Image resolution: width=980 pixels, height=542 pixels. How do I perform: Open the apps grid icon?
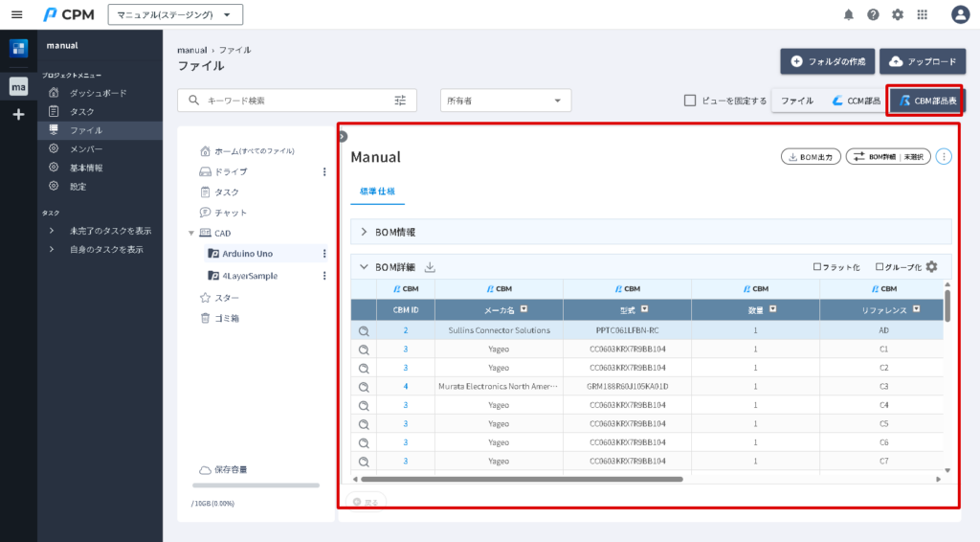pos(923,14)
